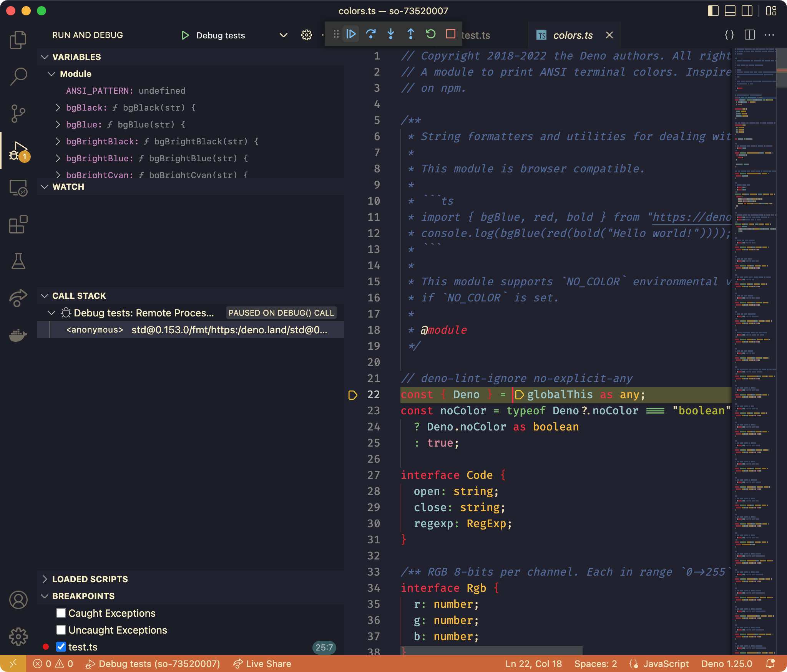
Task: Click the Continue debug playback icon
Action: coord(352,34)
